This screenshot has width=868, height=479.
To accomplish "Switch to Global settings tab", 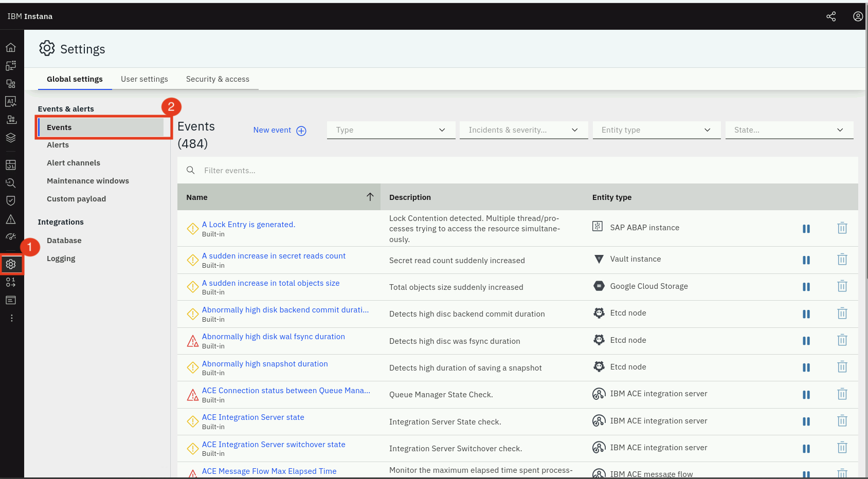I will [75, 79].
